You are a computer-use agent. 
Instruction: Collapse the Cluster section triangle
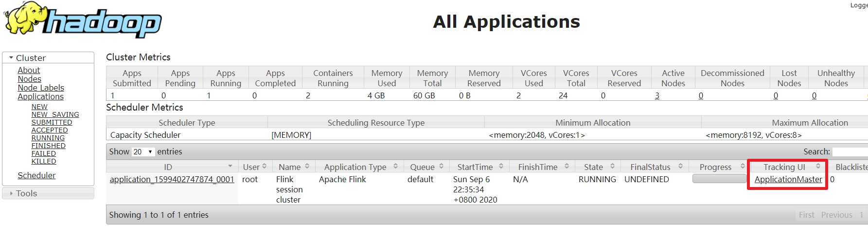click(x=11, y=57)
